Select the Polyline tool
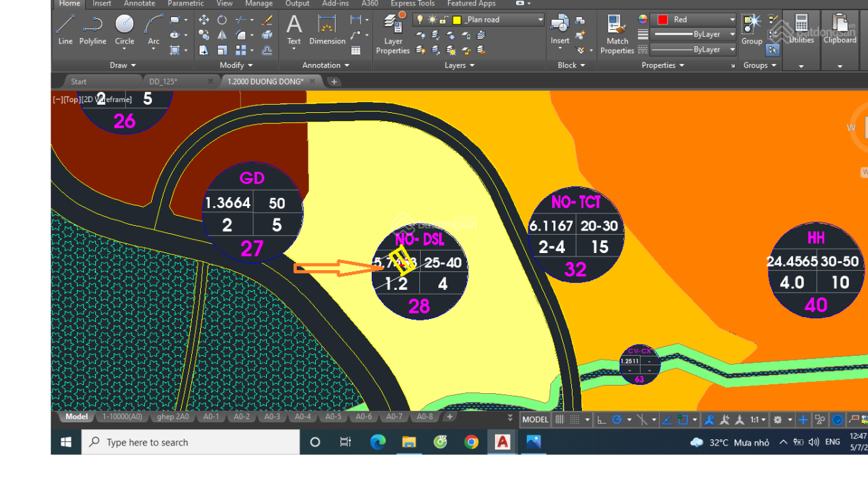This screenshot has height=487, width=868. [x=93, y=30]
